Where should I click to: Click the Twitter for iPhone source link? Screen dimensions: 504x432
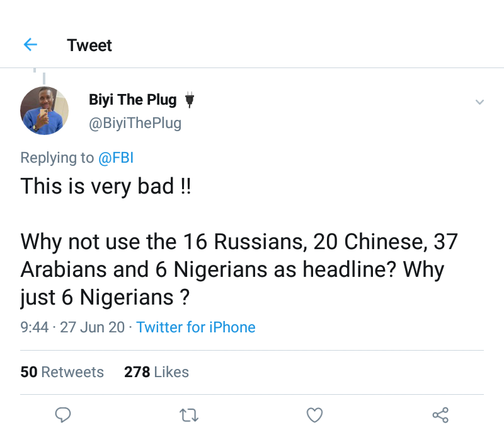point(195,327)
